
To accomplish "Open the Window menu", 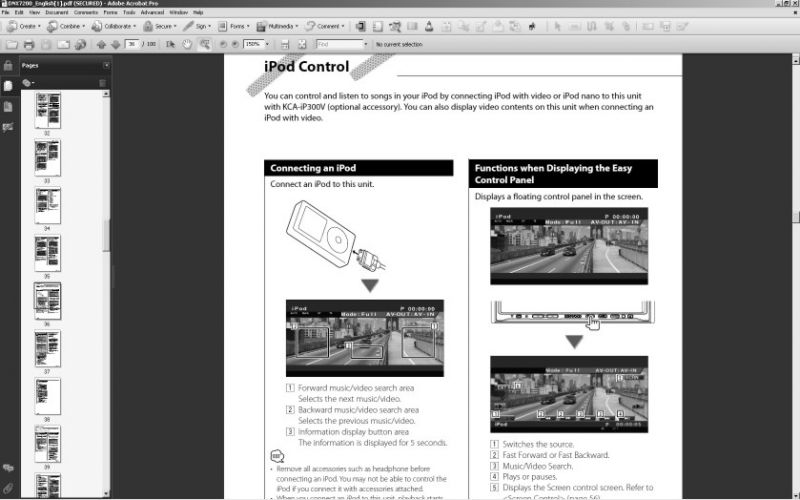I will 178,12.
